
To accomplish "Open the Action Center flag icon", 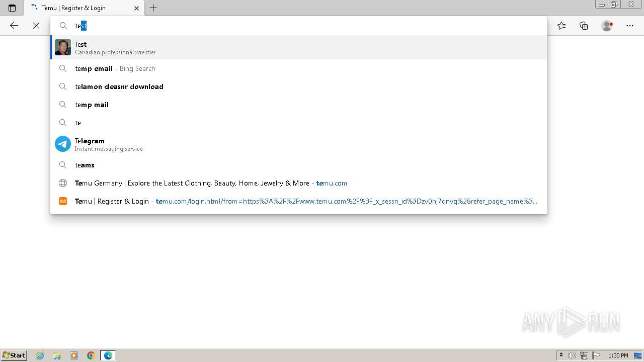I will [x=596, y=355].
